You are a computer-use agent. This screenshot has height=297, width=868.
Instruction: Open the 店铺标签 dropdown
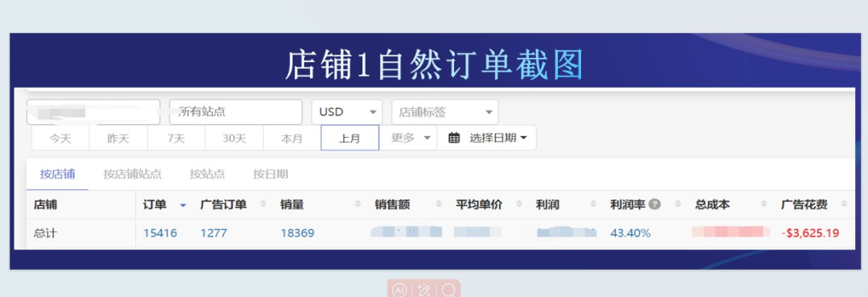[445, 112]
